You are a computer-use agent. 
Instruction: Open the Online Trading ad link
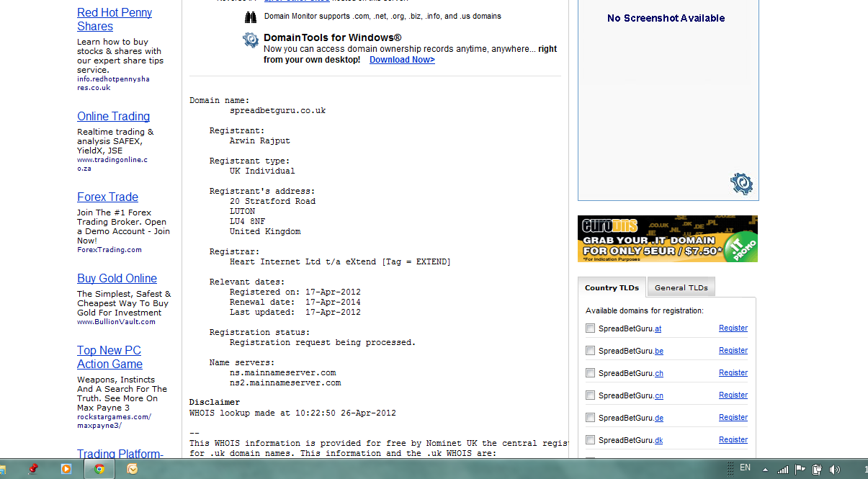114,116
